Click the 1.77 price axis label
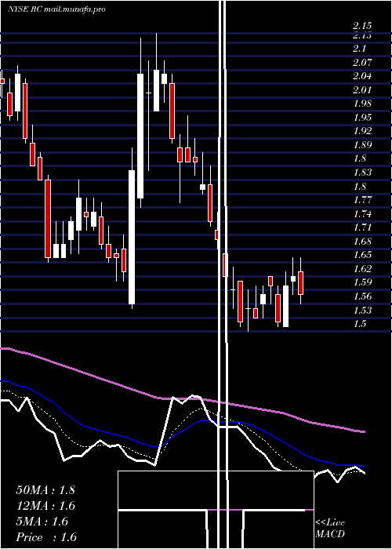This screenshot has width=392, height=549. tap(362, 200)
